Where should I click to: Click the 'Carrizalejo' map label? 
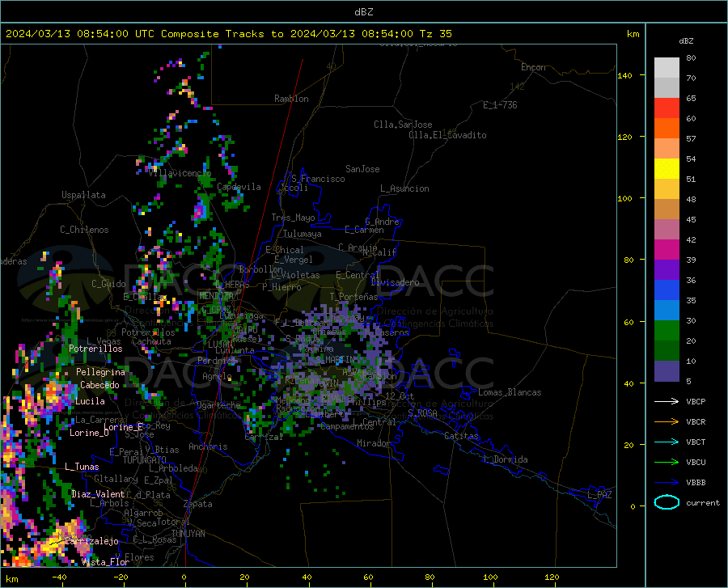pos(92,541)
